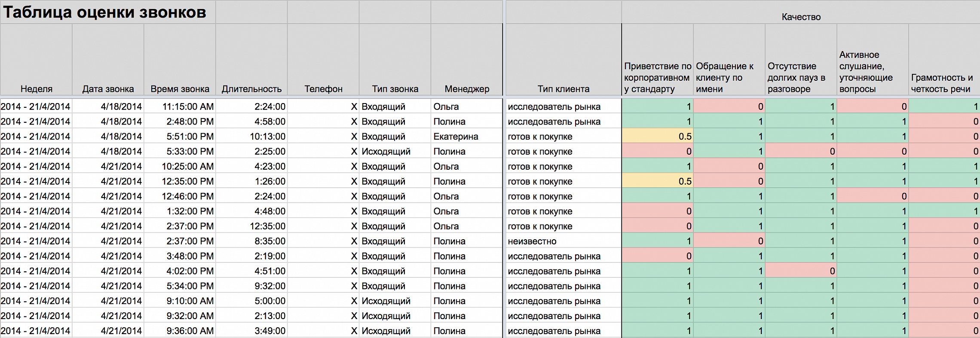Click the phone 'X' cell in the 4:02:00 PM row
This screenshot has height=338, width=980.
pos(323,271)
